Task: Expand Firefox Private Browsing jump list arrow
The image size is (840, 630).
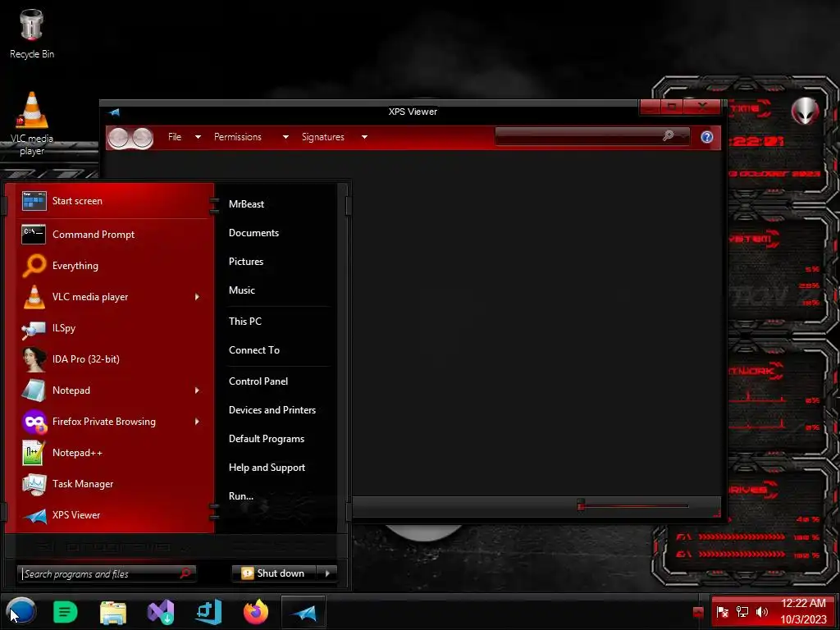Action: (x=197, y=422)
